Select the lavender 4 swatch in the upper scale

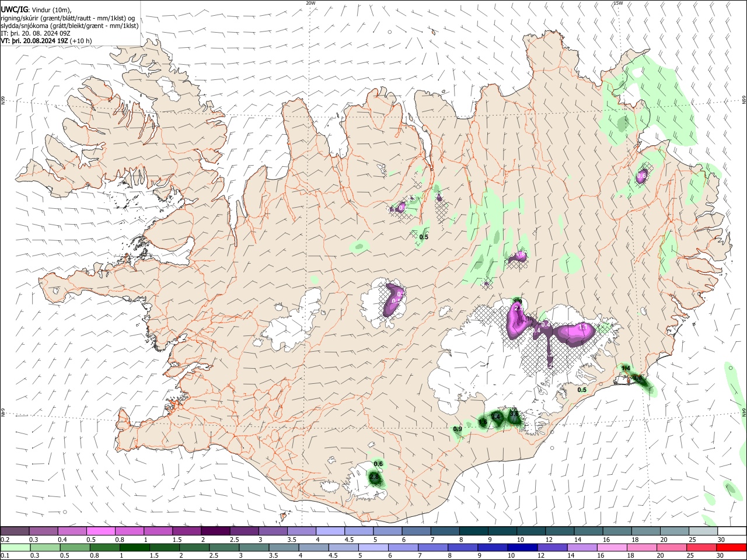point(330,531)
